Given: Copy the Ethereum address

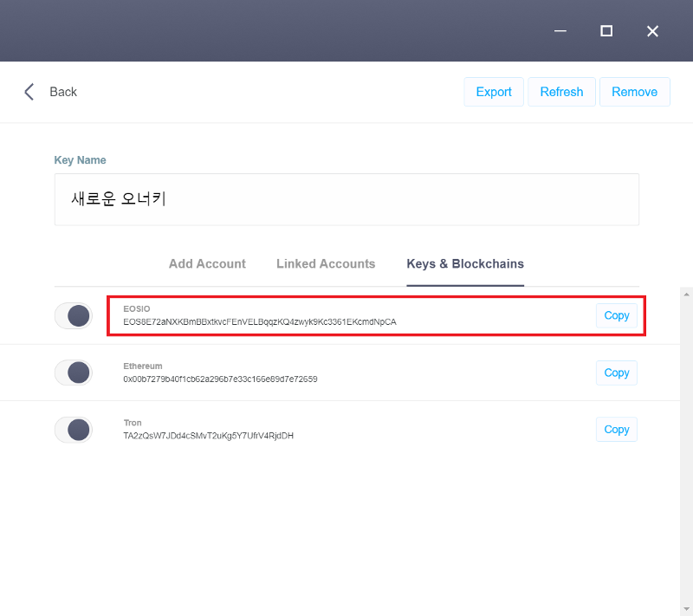Looking at the screenshot, I should [x=617, y=373].
